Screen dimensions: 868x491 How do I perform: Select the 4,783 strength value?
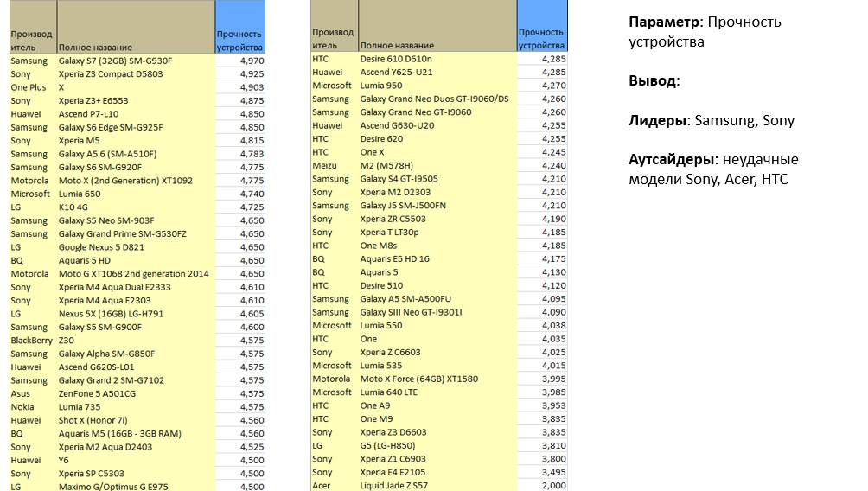252,154
